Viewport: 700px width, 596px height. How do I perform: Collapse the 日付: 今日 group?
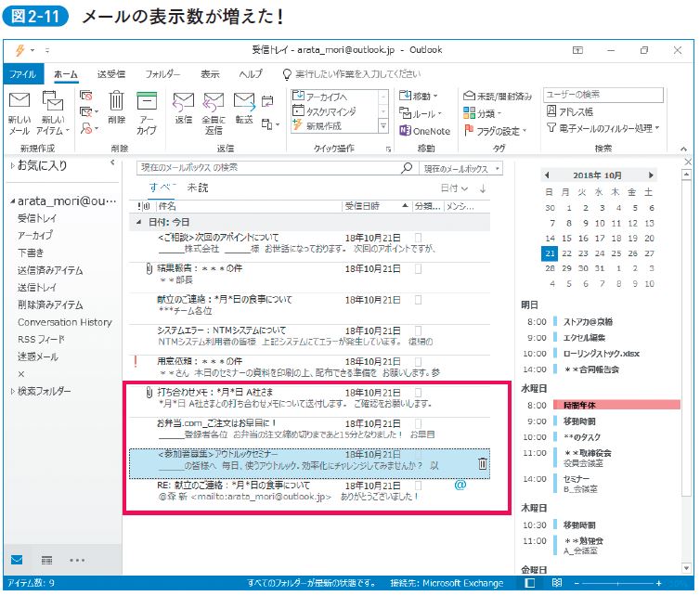pos(138,222)
